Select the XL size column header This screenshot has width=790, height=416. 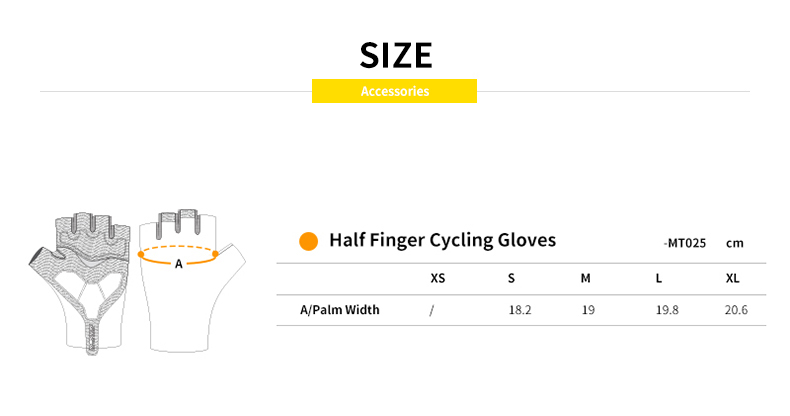click(732, 278)
